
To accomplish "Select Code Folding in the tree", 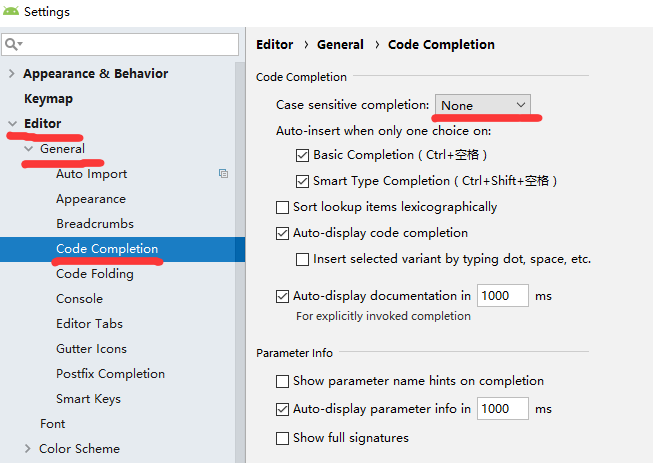I will tap(94, 274).
